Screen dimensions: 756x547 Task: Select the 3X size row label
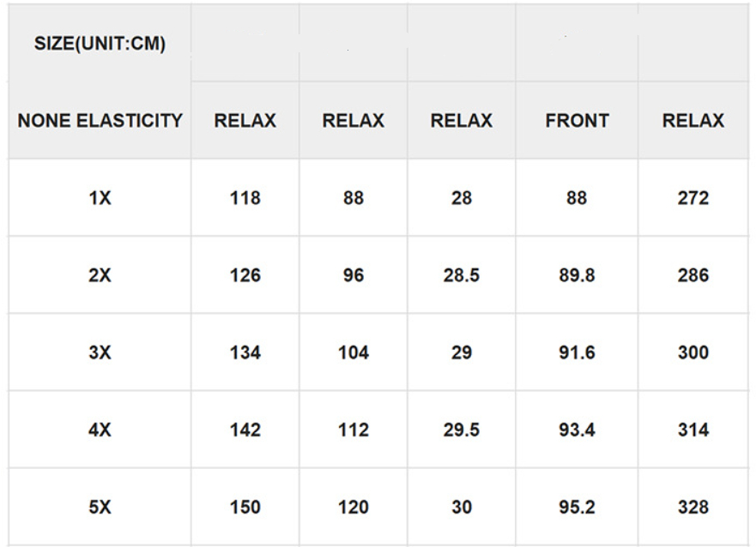pos(100,352)
